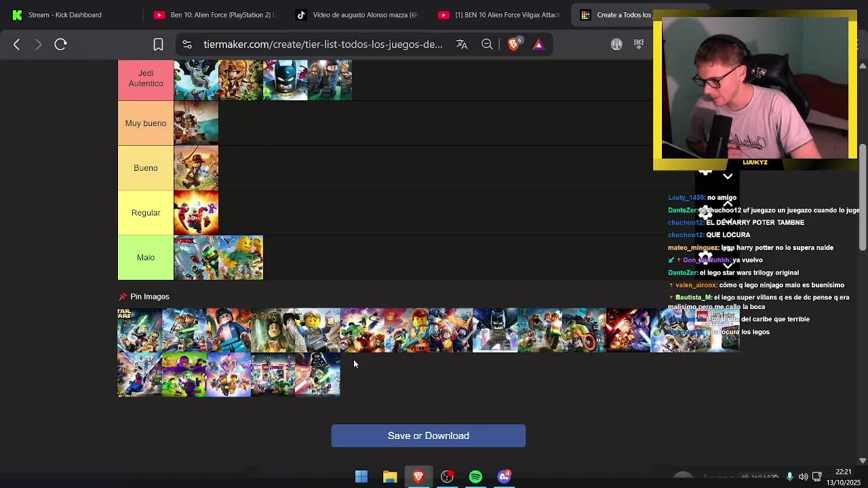Select the pirates game cover in the Muy bueno tier
Viewport: 868px width, 488px height.
click(196, 123)
